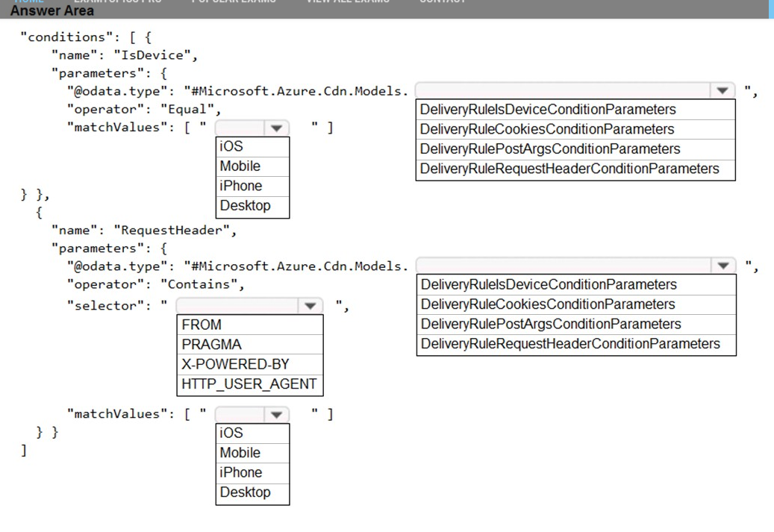Choose DeliveryRulePostArgsConditionParameters in RequestHeader type list

[576, 325]
